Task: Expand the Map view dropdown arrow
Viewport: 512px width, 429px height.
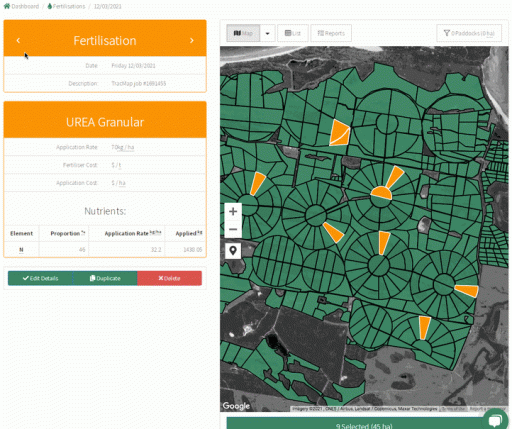Action: tap(267, 33)
